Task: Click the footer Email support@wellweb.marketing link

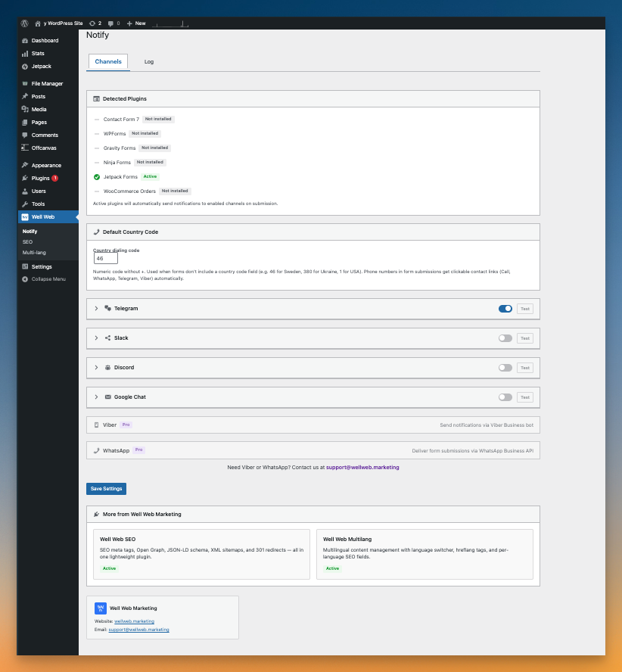Action: (139, 630)
